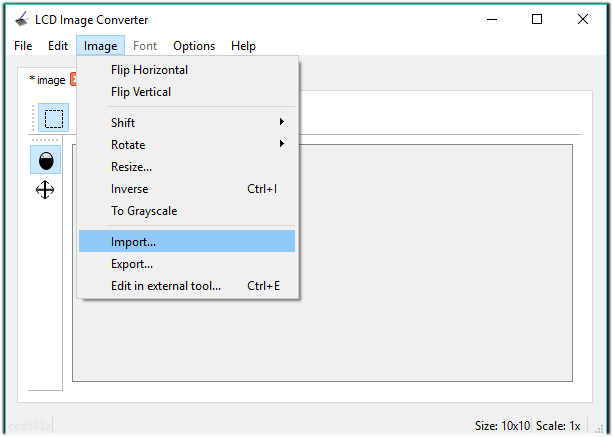Click Resize... in the Image menu
This screenshot has height=437, width=613.
[131, 167]
